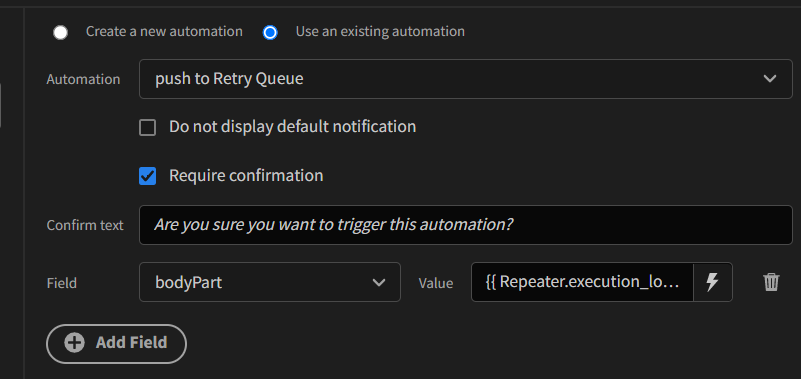
Task: Click the chevron arrow on Automation selector
Action: (x=770, y=79)
